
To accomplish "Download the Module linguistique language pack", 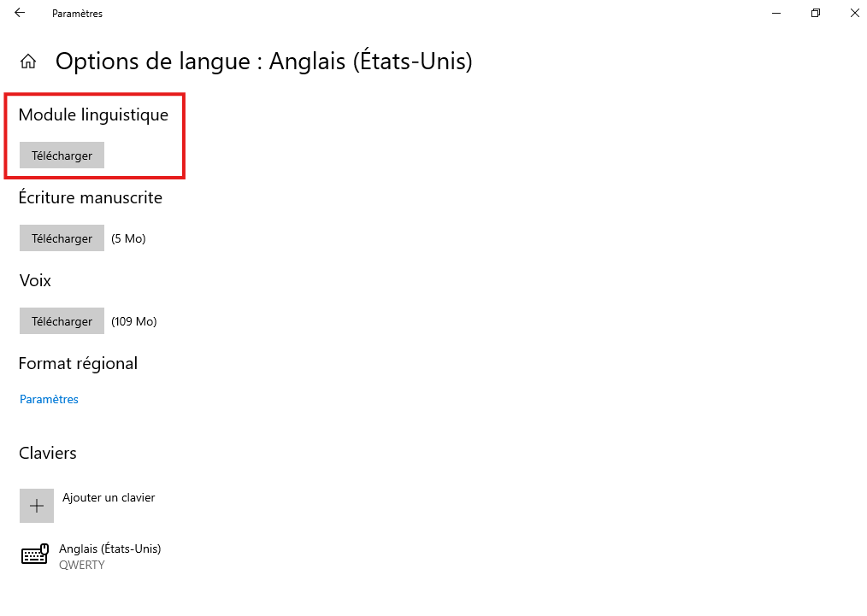I will [62, 155].
